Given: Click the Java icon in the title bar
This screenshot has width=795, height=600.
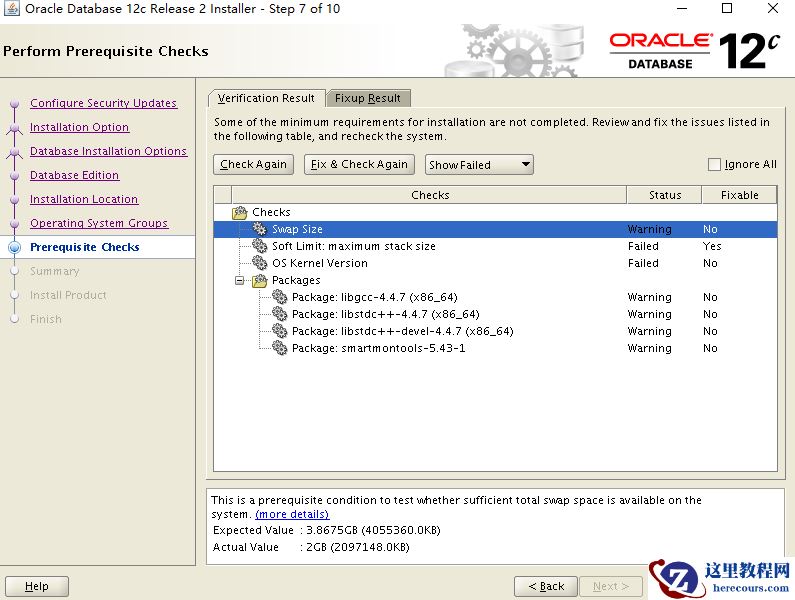Looking at the screenshot, I should pyautogui.click(x=12, y=9).
